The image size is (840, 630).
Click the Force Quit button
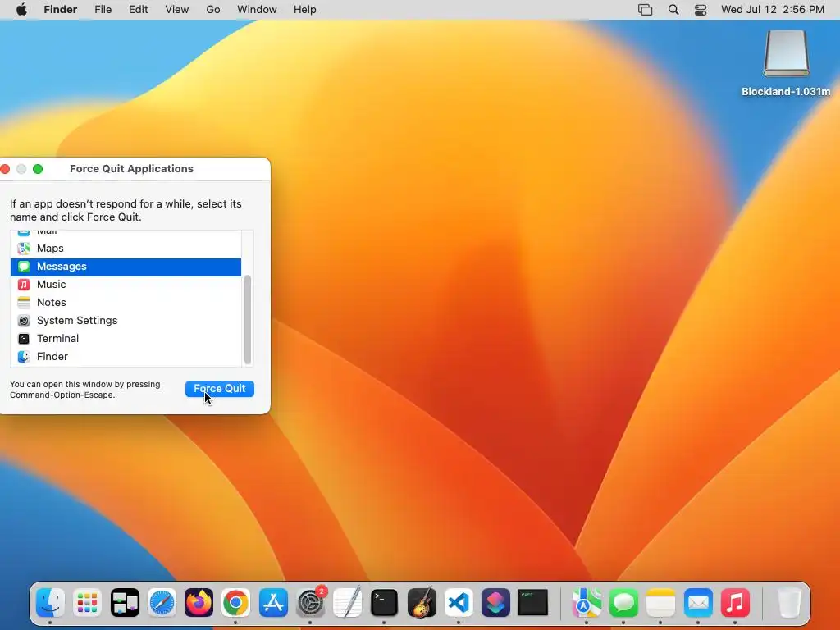click(220, 388)
